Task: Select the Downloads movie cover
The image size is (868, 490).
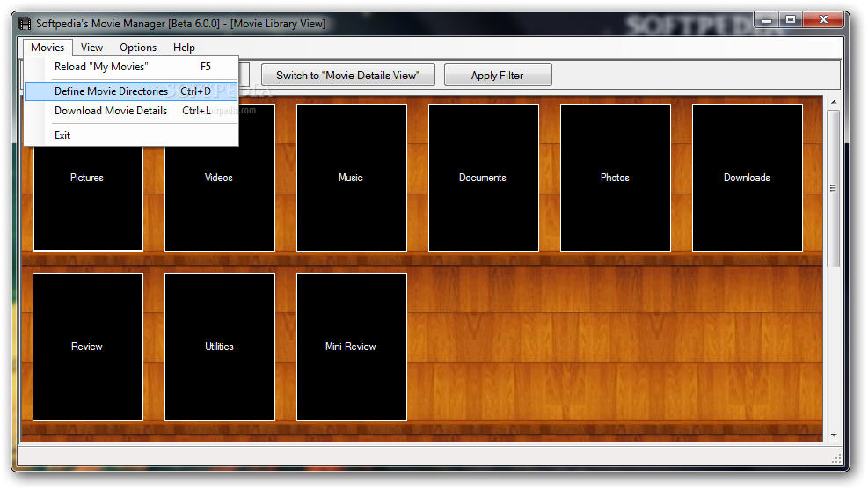Action: pyautogui.click(x=748, y=177)
